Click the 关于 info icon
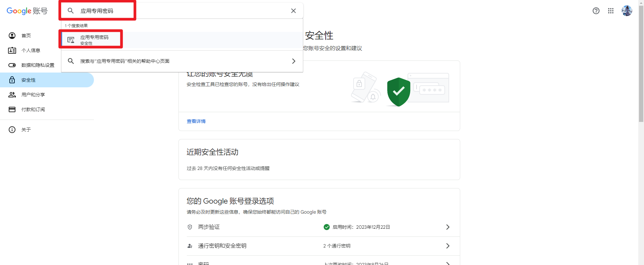 tap(12, 130)
